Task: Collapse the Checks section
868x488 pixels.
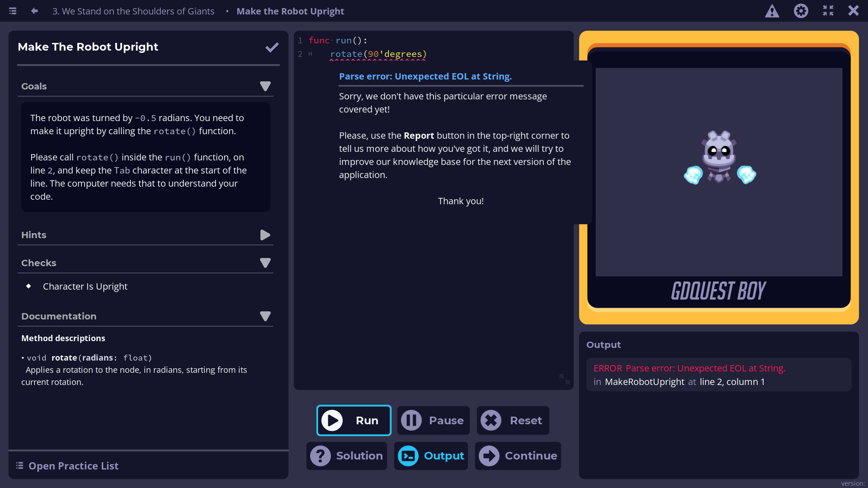Action: pos(265,263)
